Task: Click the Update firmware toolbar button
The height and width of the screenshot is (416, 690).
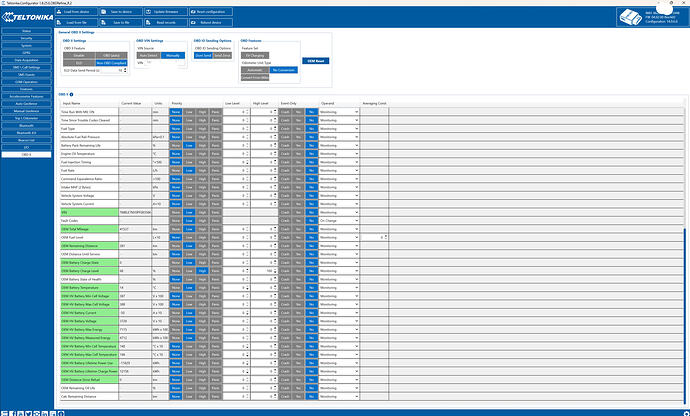Action: pyautogui.click(x=166, y=12)
